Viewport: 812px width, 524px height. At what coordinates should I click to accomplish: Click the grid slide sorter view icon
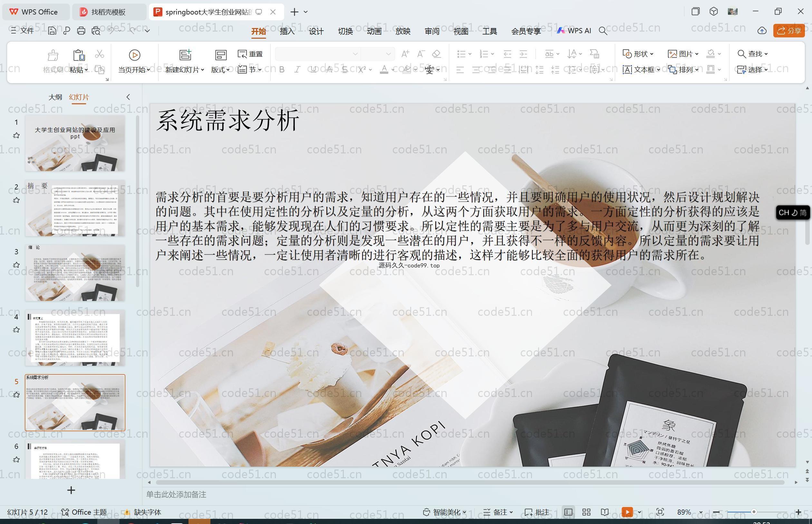(x=586, y=512)
